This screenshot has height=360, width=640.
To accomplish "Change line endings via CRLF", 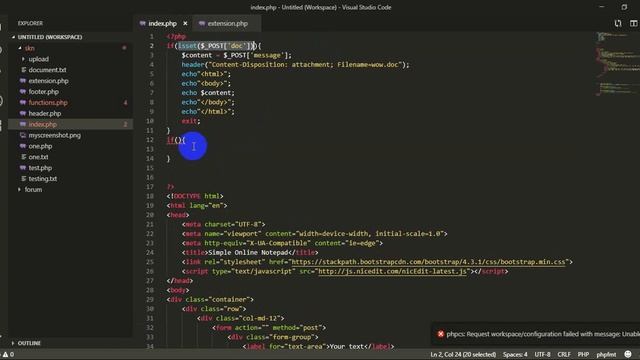I will click(564, 354).
